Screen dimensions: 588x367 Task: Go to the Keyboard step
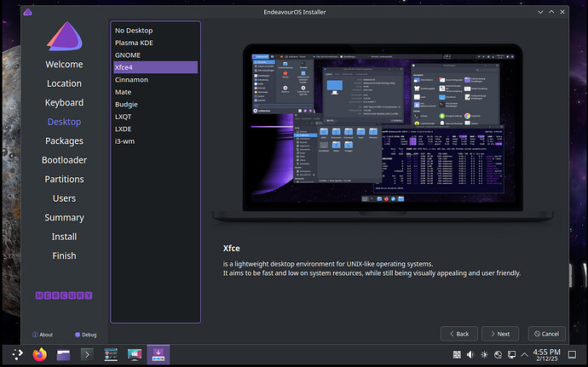tap(64, 103)
